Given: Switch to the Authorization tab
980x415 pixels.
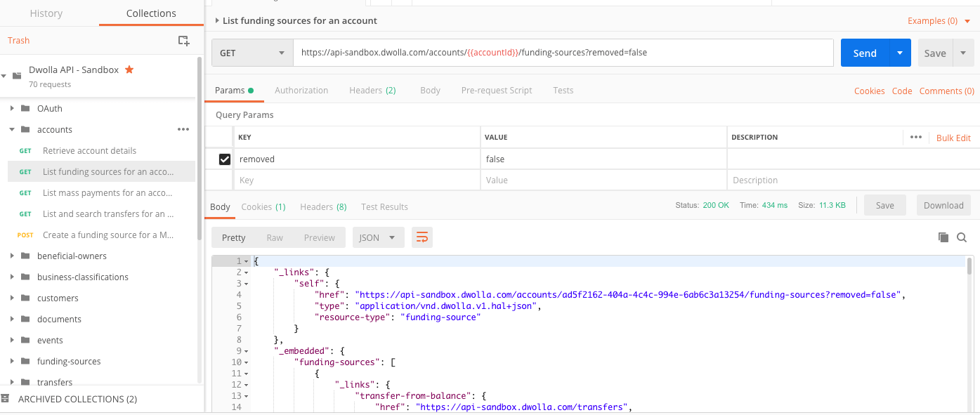Looking at the screenshot, I should coord(301,91).
